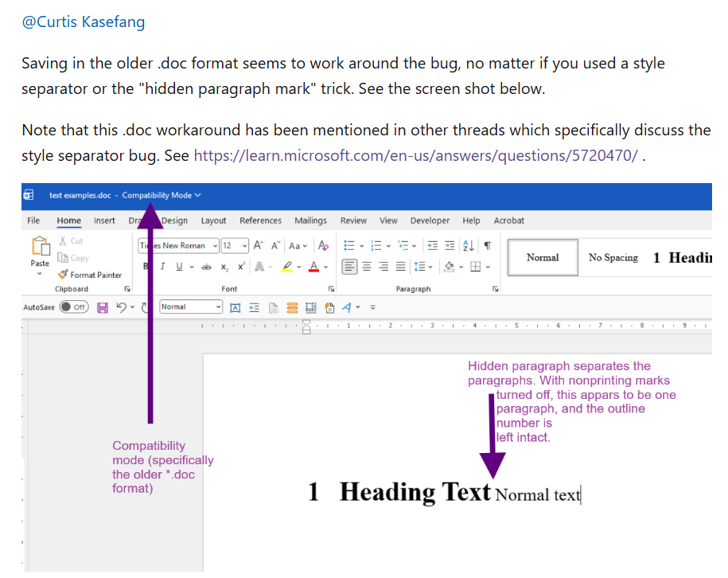Screen dimensions: 728x578
Task: Click Increase Indent icon
Action: click(450, 245)
